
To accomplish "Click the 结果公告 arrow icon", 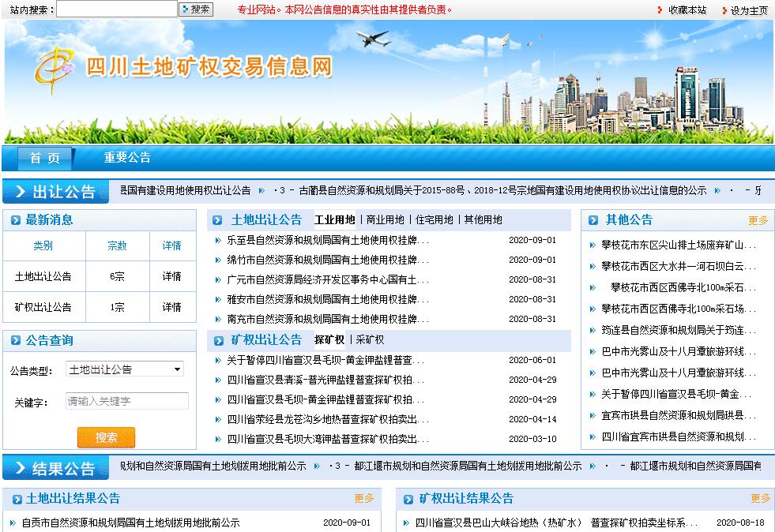I will coord(18,468).
